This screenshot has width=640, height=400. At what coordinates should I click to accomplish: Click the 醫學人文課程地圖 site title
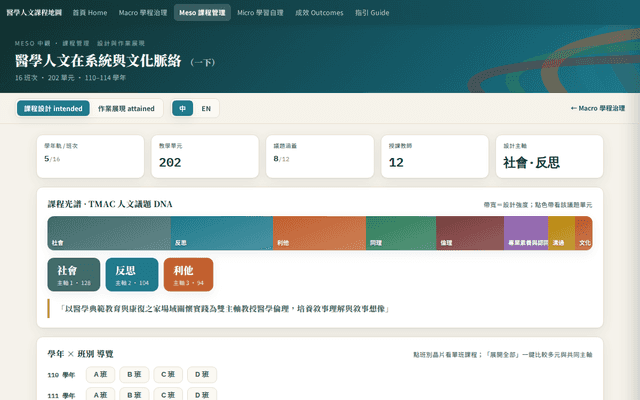click(34, 13)
